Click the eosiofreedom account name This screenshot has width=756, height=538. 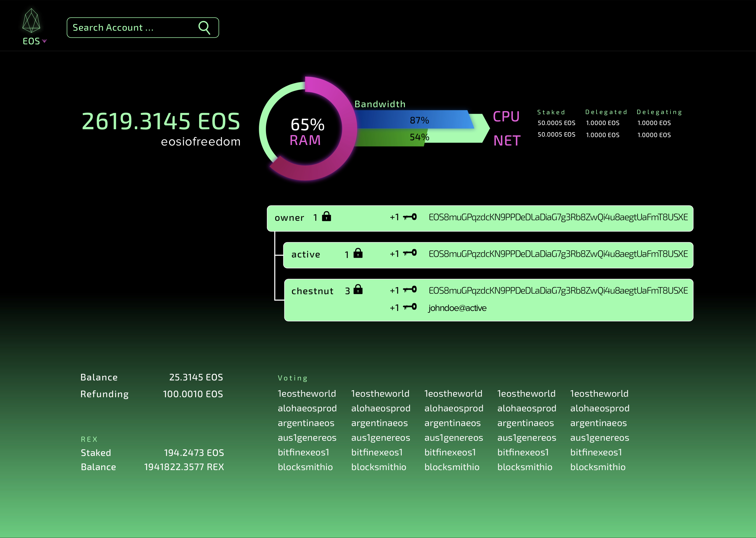pos(200,142)
